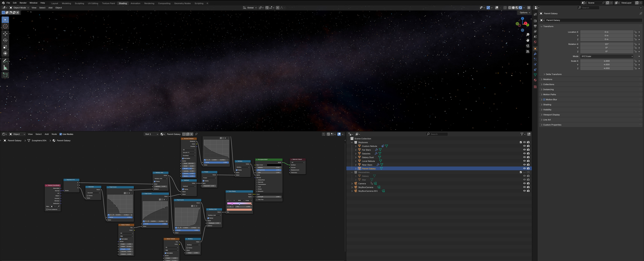Click the Icosphere.004 breadcrumb
The image size is (644, 261).
click(x=39, y=141)
